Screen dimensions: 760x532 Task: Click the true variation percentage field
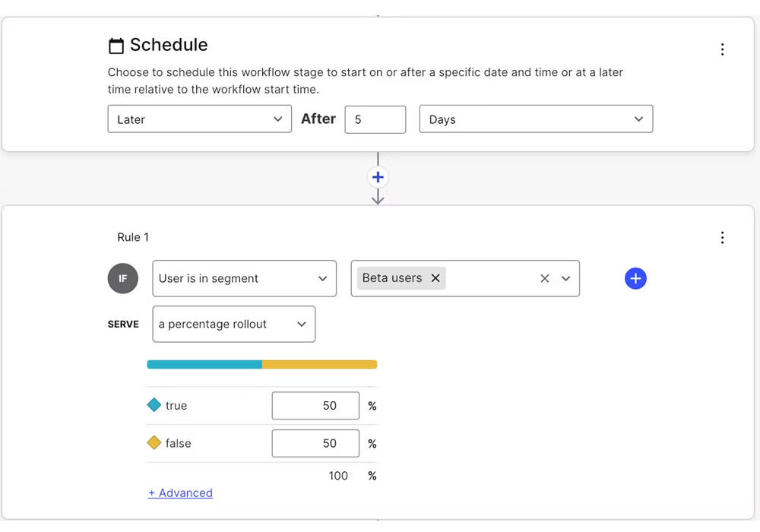click(x=315, y=406)
